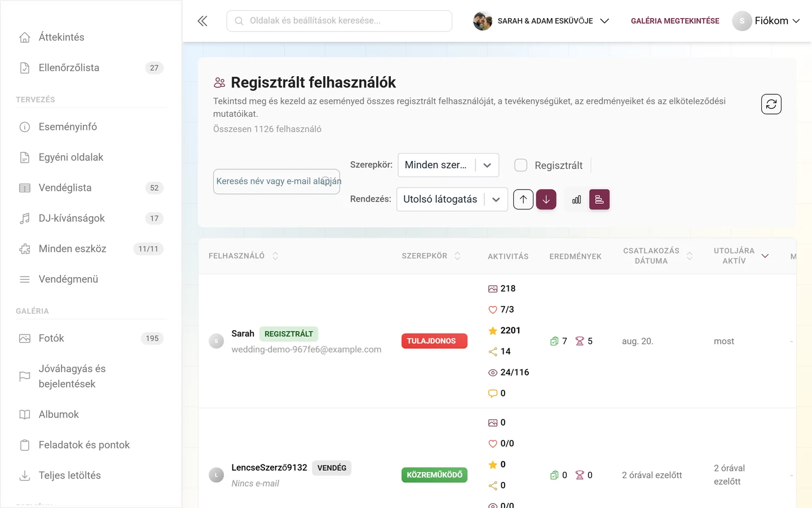Sort by Utoljára Aktív column

[741, 256]
